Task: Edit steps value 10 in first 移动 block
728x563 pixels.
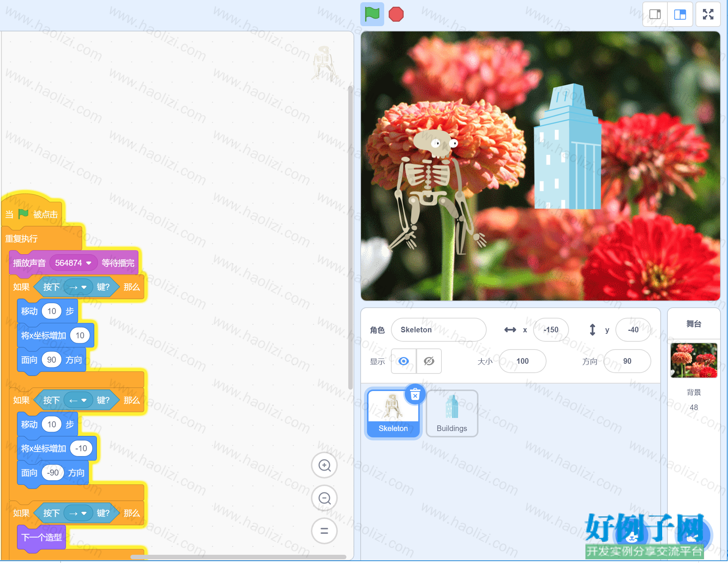Action: 52,311
